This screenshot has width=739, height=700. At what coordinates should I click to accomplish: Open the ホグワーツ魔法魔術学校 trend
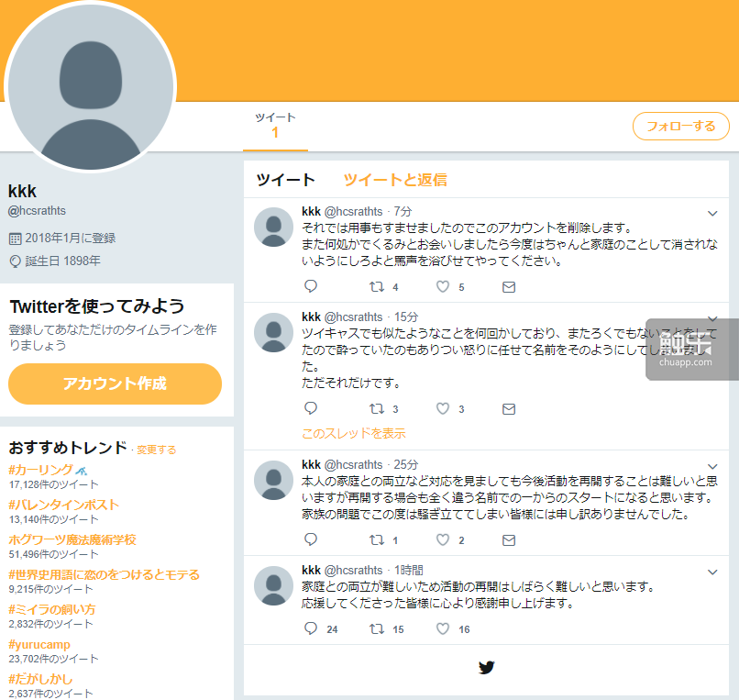pyautogui.click(x=72, y=539)
